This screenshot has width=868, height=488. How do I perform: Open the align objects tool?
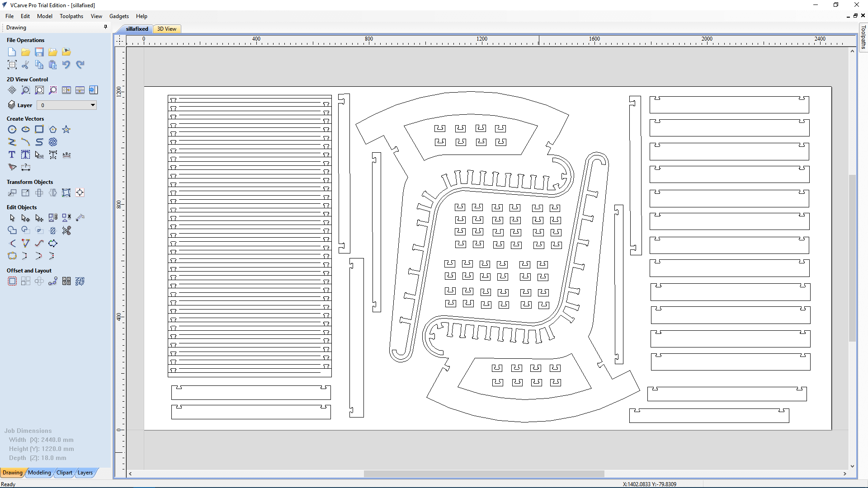click(x=80, y=192)
